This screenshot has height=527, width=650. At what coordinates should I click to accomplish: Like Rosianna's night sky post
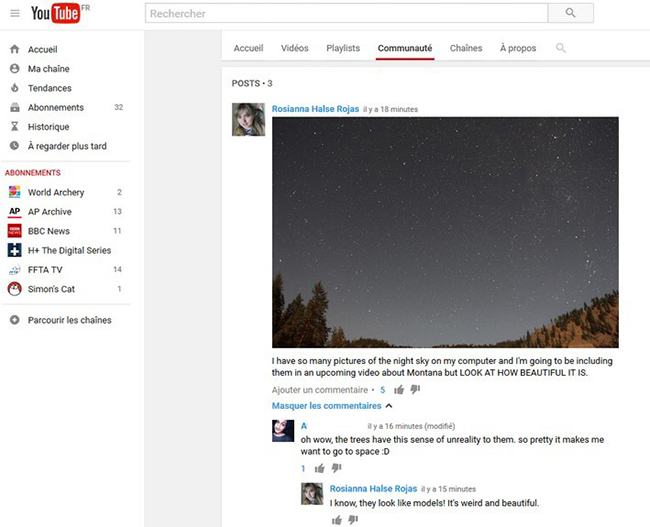(x=399, y=390)
